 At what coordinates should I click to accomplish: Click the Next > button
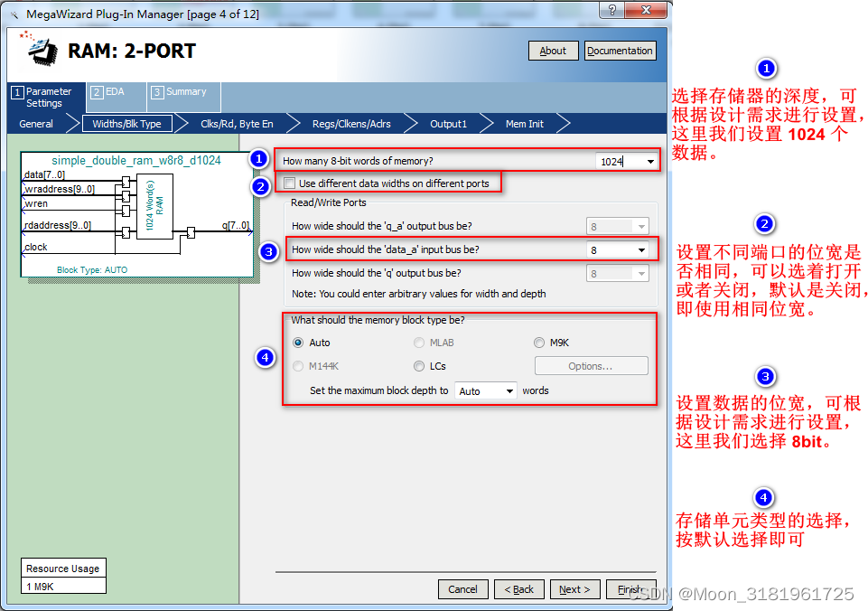point(574,588)
